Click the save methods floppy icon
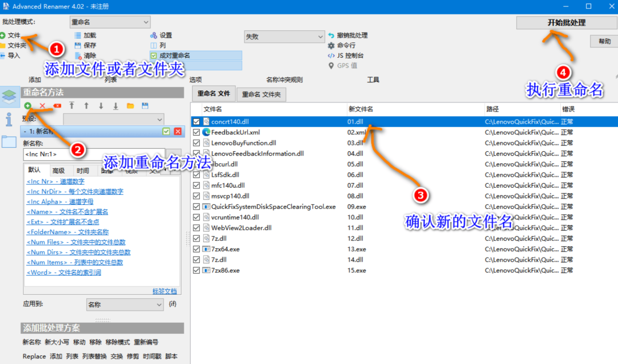 (145, 106)
